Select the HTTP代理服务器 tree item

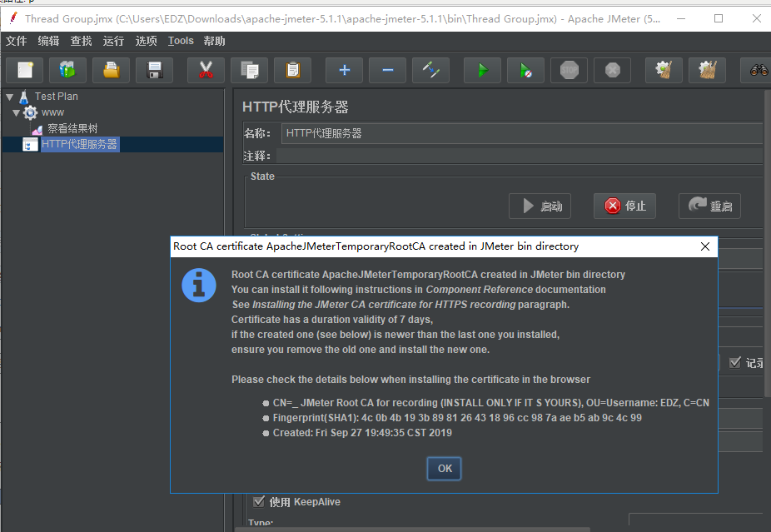pos(80,145)
